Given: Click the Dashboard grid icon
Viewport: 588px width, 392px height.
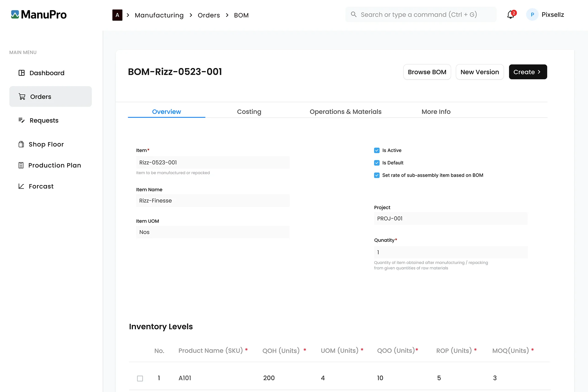Looking at the screenshot, I should [x=21, y=73].
